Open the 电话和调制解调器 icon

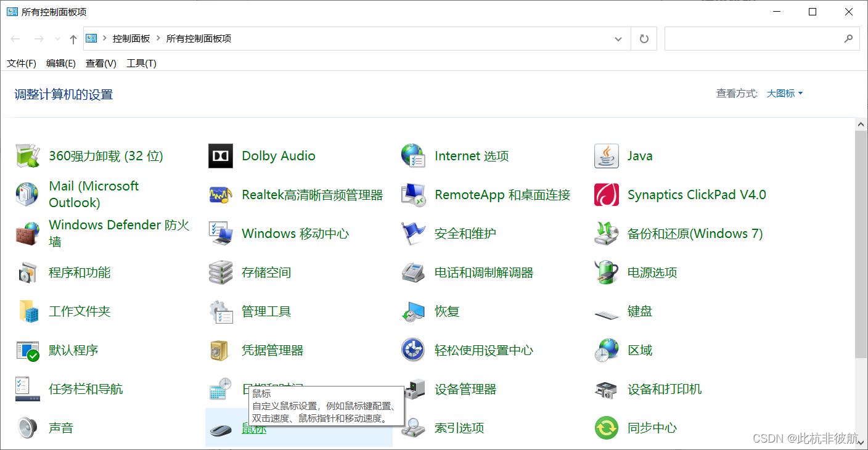(x=413, y=272)
